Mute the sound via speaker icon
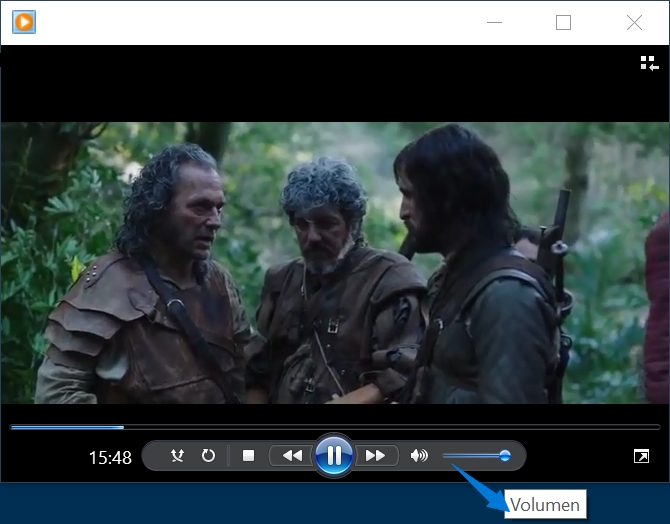 [419, 456]
